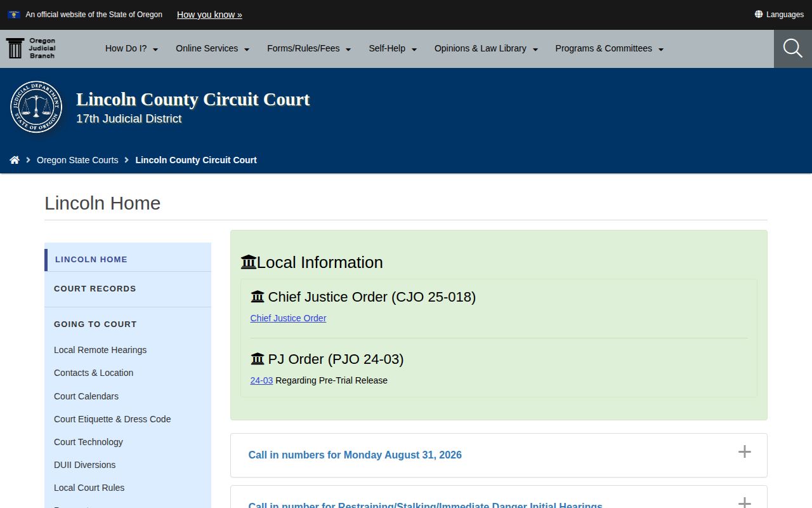Click courthouse icon beside PJ Order heading
Screen dimensions: 812x508
pos(258,359)
